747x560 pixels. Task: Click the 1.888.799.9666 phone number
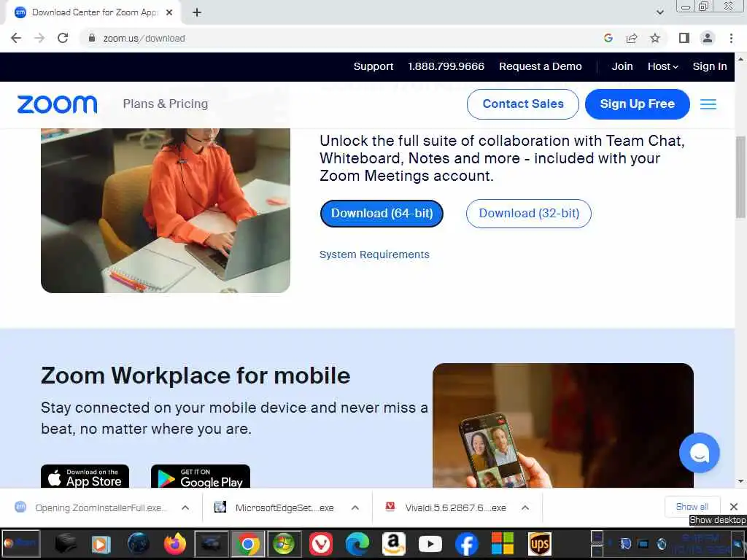click(x=446, y=66)
